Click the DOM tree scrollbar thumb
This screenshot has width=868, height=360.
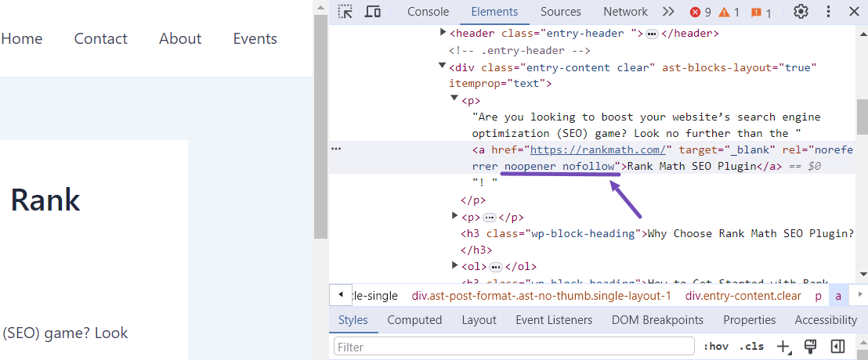[862, 117]
